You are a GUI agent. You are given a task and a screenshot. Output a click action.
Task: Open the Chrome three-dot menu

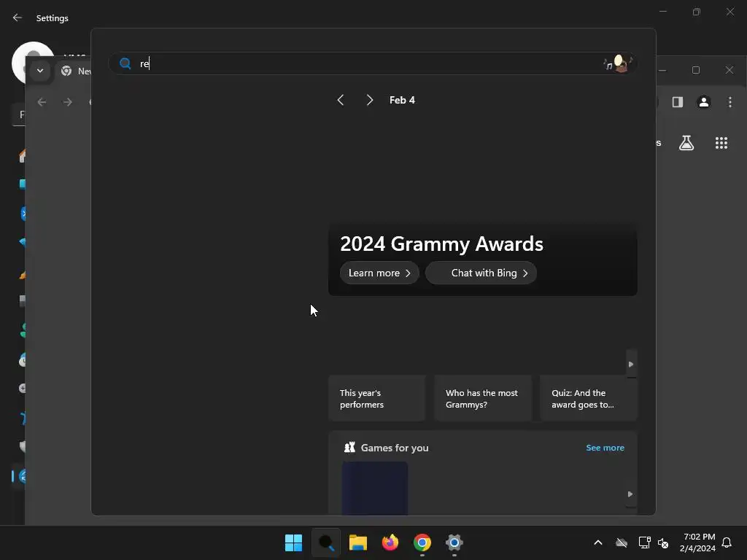point(729,102)
